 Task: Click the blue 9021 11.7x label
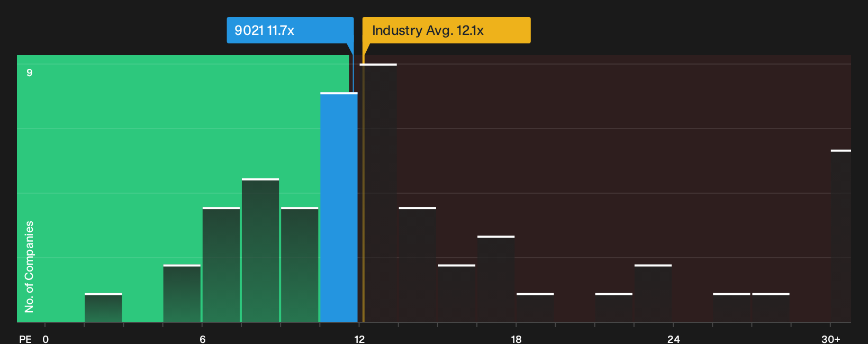pos(290,30)
